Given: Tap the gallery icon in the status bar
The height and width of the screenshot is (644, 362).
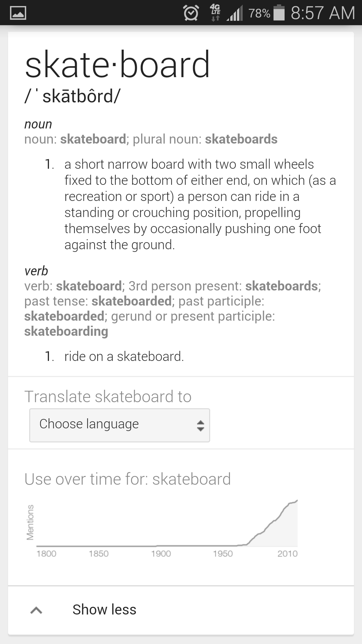Looking at the screenshot, I should click(x=18, y=13).
